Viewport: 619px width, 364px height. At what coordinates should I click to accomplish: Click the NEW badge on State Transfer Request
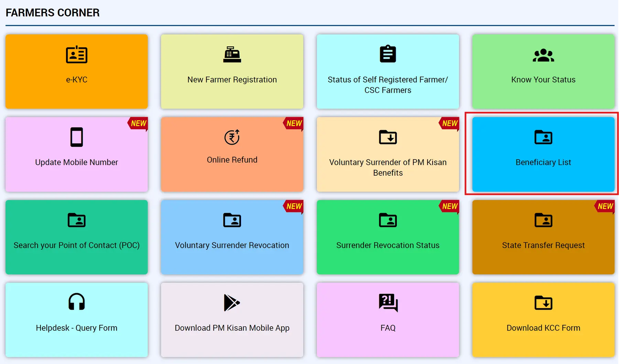[x=605, y=206]
